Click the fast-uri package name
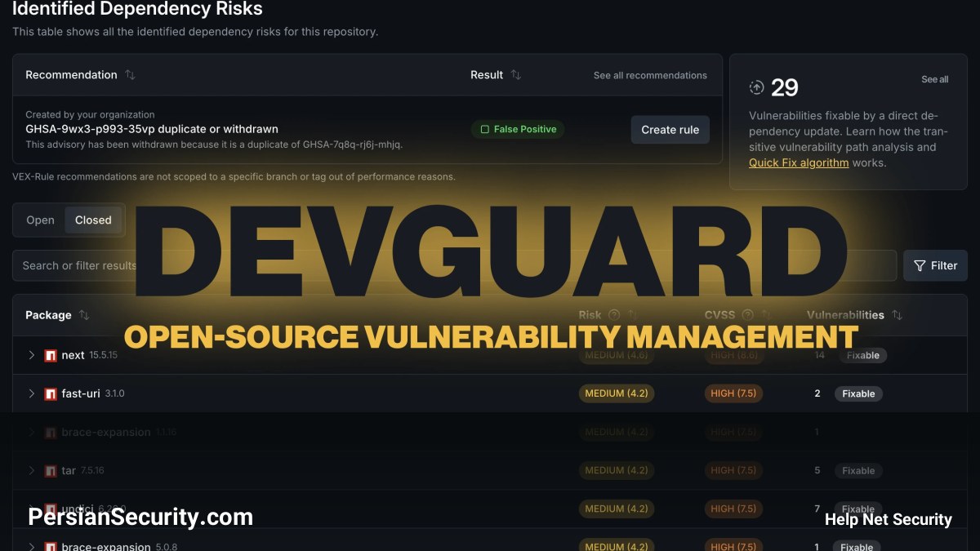This screenshot has height=551, width=980. tap(81, 393)
